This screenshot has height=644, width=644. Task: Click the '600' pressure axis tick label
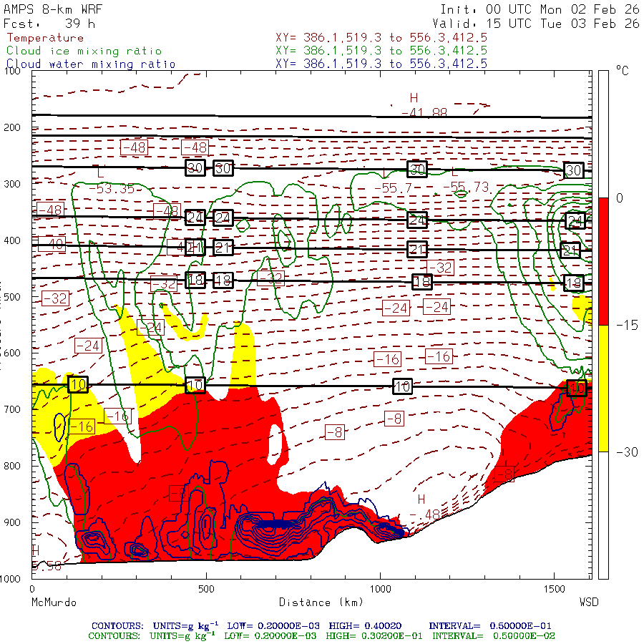tap(12, 353)
